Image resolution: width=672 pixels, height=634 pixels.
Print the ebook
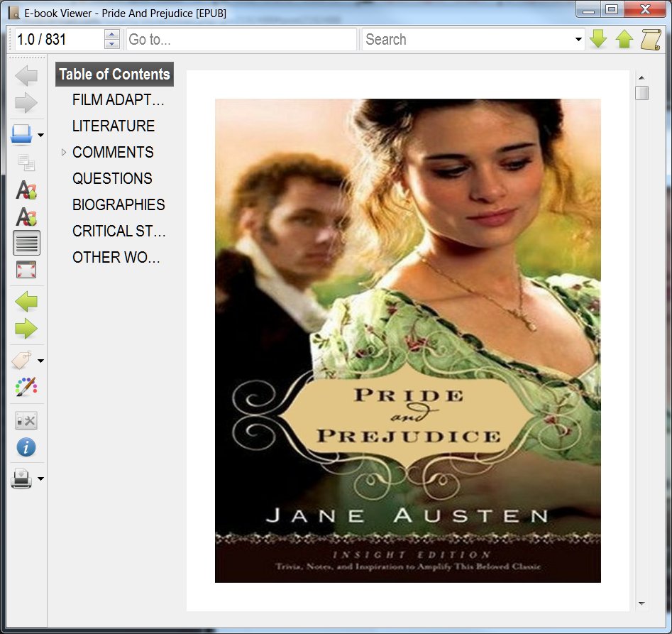pyautogui.click(x=21, y=479)
